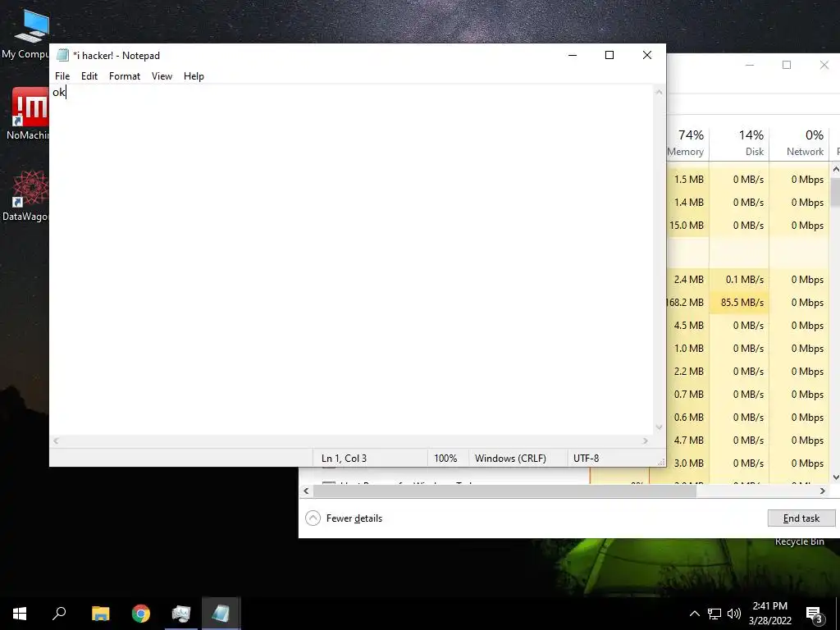Screen dimensions: 840x630
Task: Click Notepad horizontal scroll left arrow
Action: pyautogui.click(x=56, y=441)
